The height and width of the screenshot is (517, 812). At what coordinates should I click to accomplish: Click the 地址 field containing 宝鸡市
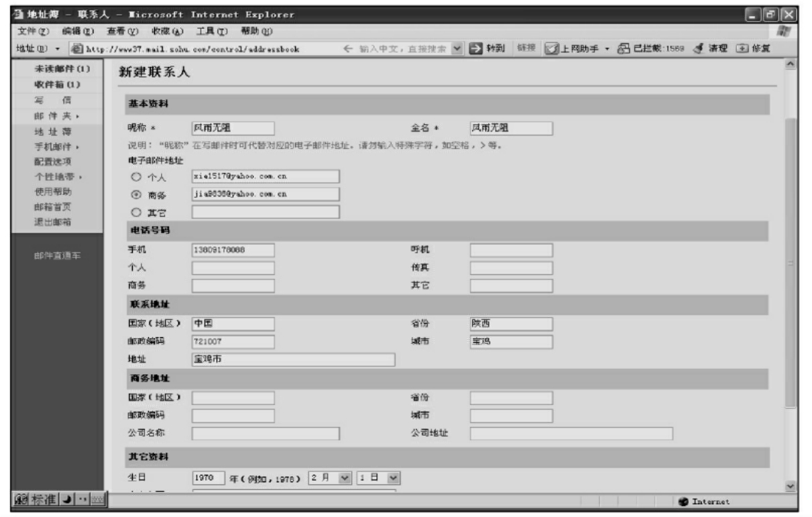click(294, 359)
